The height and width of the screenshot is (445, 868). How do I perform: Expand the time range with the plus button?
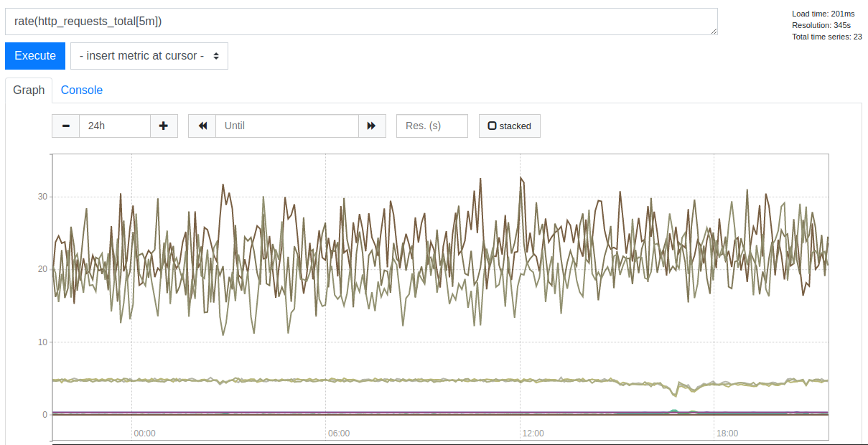pos(164,126)
